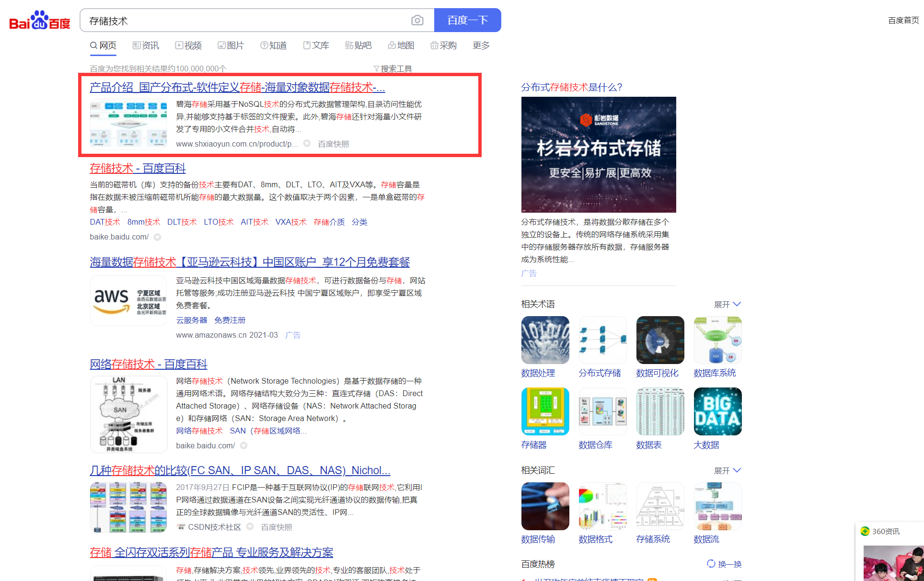
Task: Click the camera image-search icon
Action: point(417,20)
